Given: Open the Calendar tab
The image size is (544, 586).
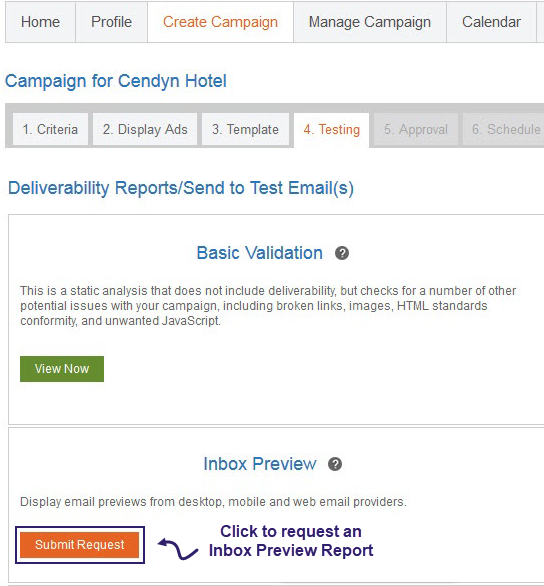Looking at the screenshot, I should [491, 22].
